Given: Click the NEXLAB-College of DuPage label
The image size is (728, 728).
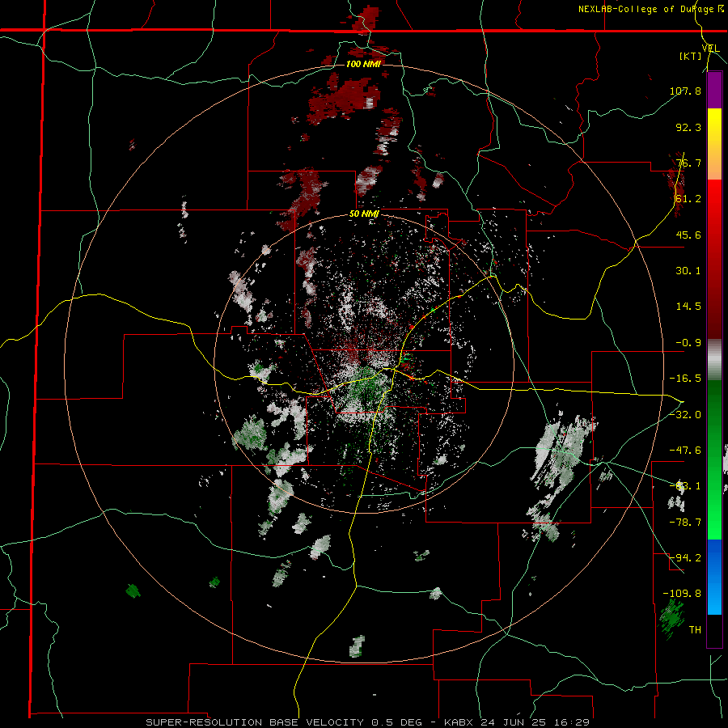Looking at the screenshot, I should pyautogui.click(x=650, y=9).
